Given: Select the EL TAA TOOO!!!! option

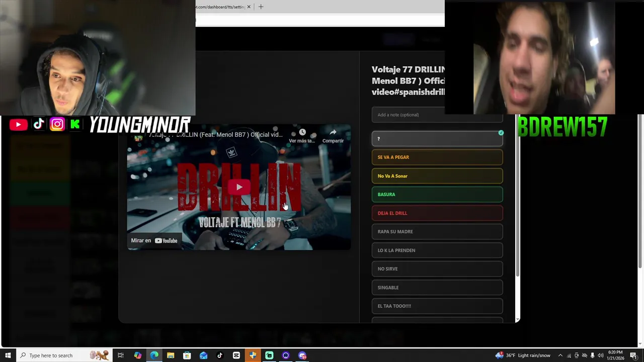Looking at the screenshot, I should (x=437, y=306).
